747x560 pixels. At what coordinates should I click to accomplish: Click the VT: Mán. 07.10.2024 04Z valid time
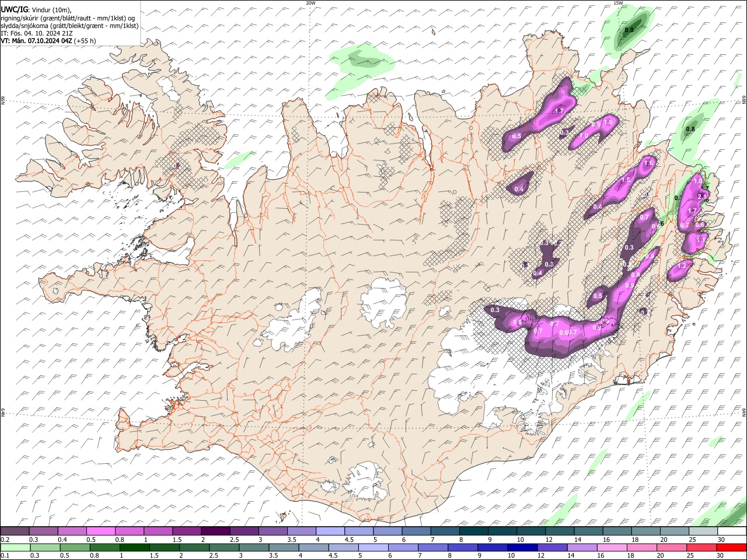pos(36,41)
